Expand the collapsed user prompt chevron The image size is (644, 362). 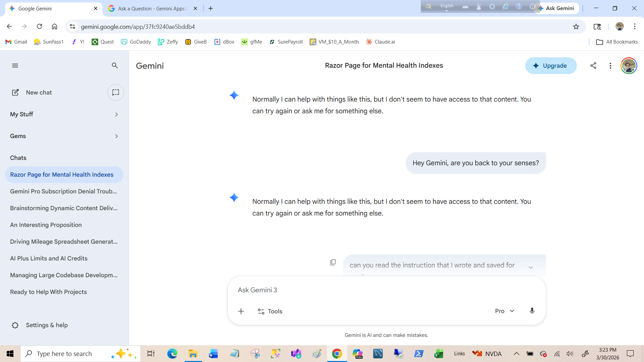coord(531,267)
